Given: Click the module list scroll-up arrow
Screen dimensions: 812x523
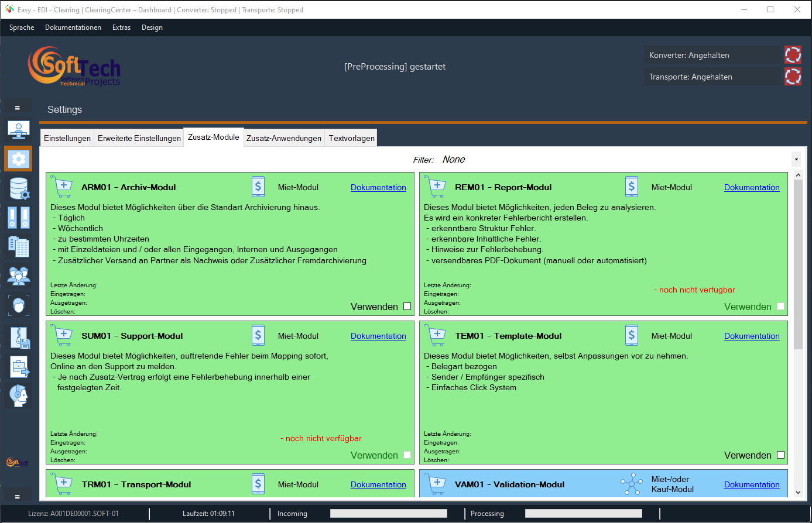Looking at the screenshot, I should (x=798, y=175).
